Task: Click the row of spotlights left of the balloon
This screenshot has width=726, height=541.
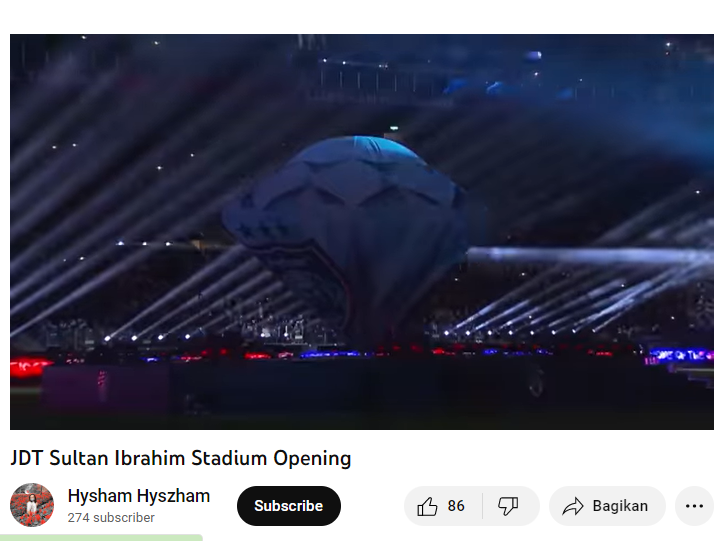Action: (148, 337)
